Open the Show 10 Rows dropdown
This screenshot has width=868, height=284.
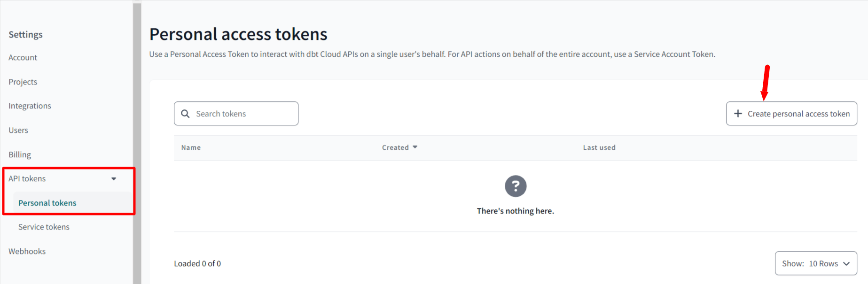(x=816, y=263)
